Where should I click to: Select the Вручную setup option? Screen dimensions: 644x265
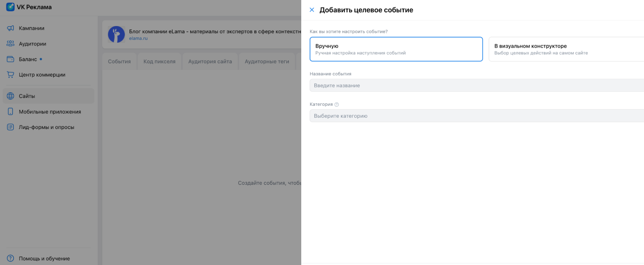[396, 49]
